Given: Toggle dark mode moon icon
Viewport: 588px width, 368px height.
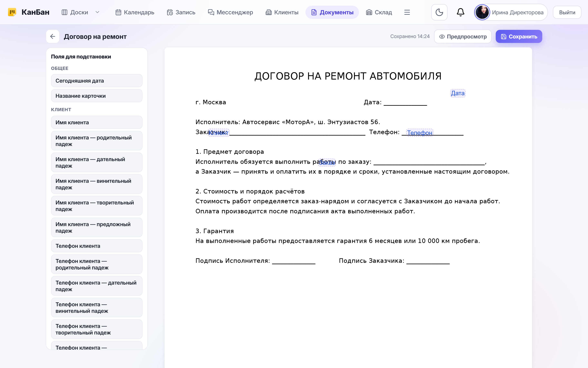Looking at the screenshot, I should click(439, 12).
